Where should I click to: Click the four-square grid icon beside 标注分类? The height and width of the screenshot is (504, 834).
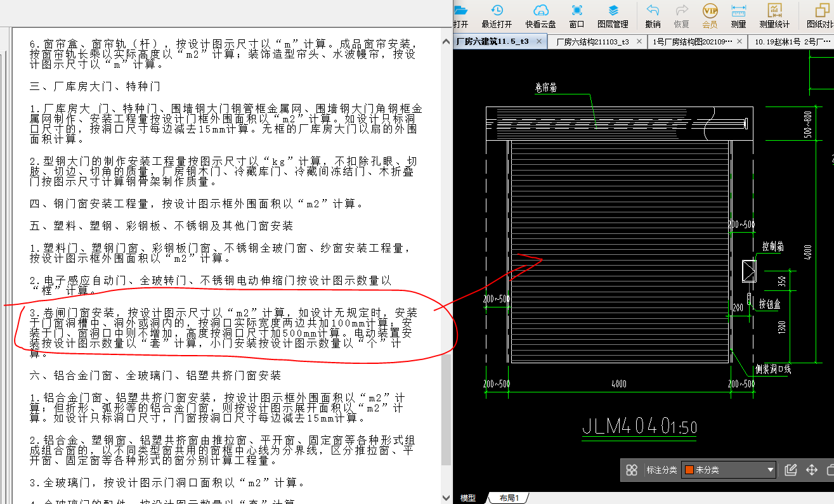[632, 470]
